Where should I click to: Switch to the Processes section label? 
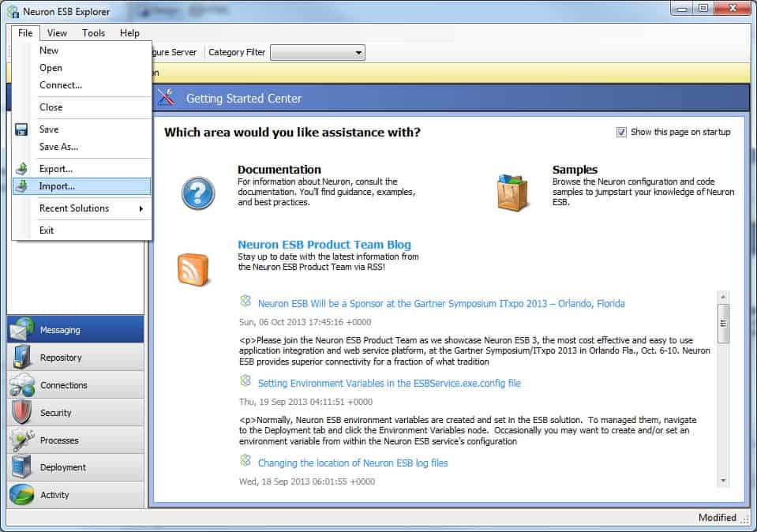pyautogui.click(x=59, y=440)
